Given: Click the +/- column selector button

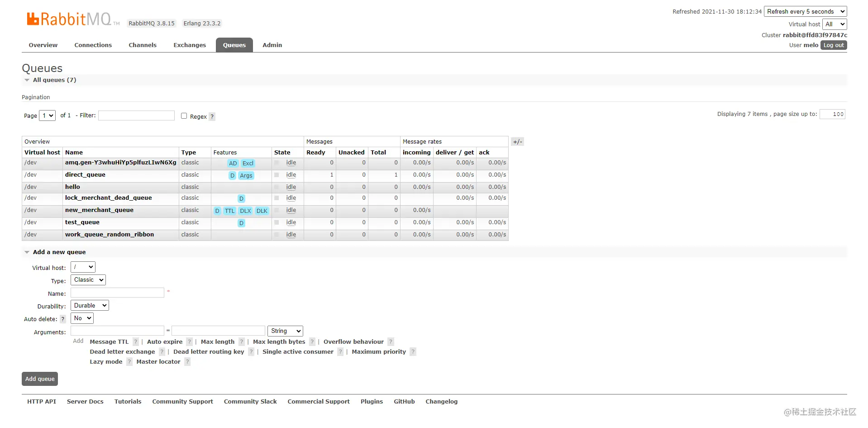Looking at the screenshot, I should (518, 142).
